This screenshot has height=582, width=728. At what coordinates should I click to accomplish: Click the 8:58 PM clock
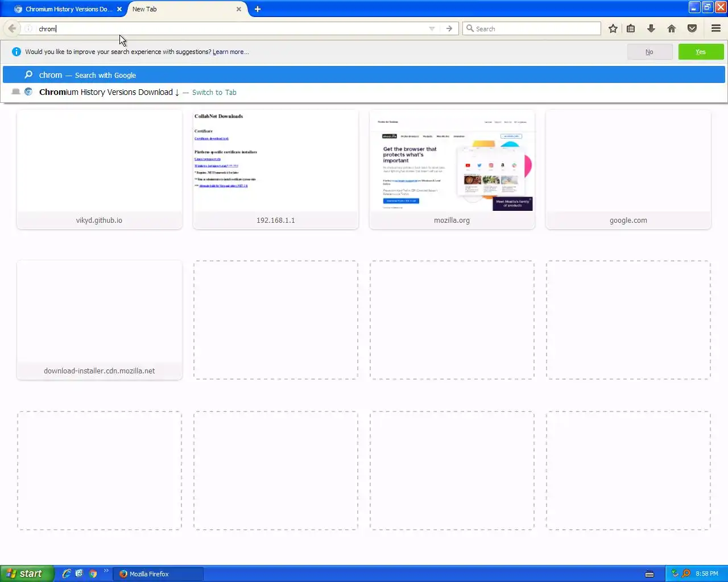(707, 574)
